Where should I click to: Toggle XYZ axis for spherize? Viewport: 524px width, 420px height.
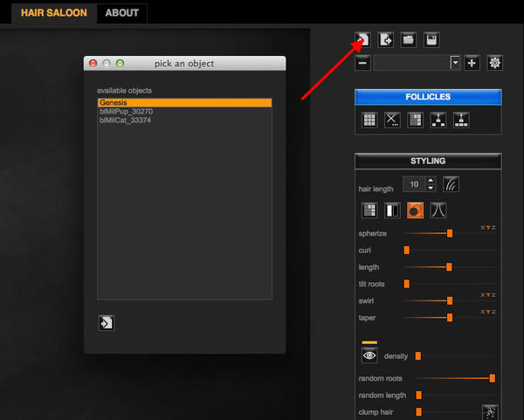(x=488, y=228)
